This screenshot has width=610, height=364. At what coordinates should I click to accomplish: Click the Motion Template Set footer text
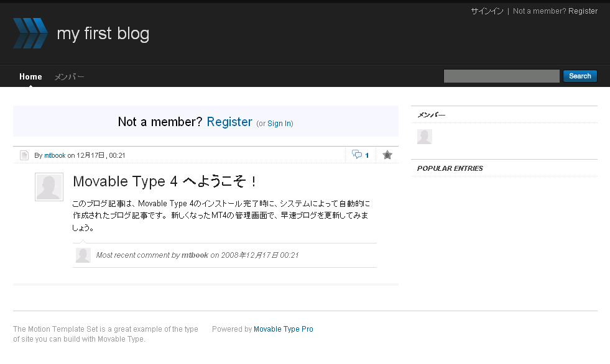coord(106,334)
